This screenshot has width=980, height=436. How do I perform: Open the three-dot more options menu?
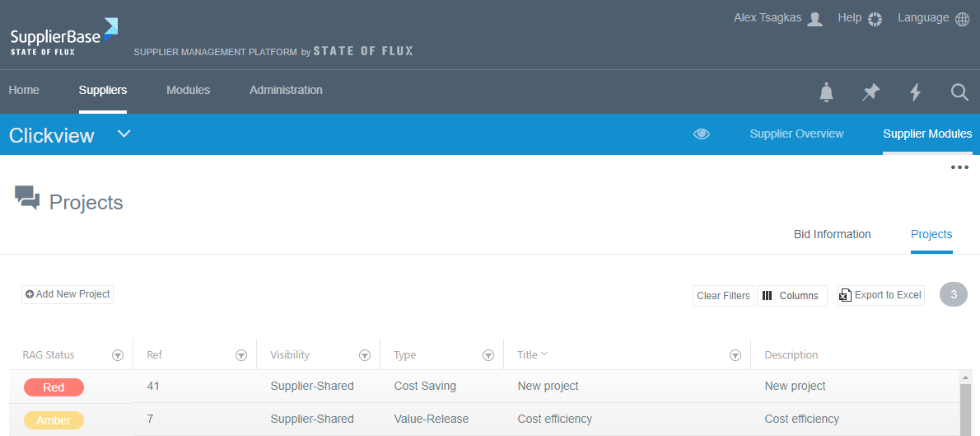pyautogui.click(x=959, y=167)
